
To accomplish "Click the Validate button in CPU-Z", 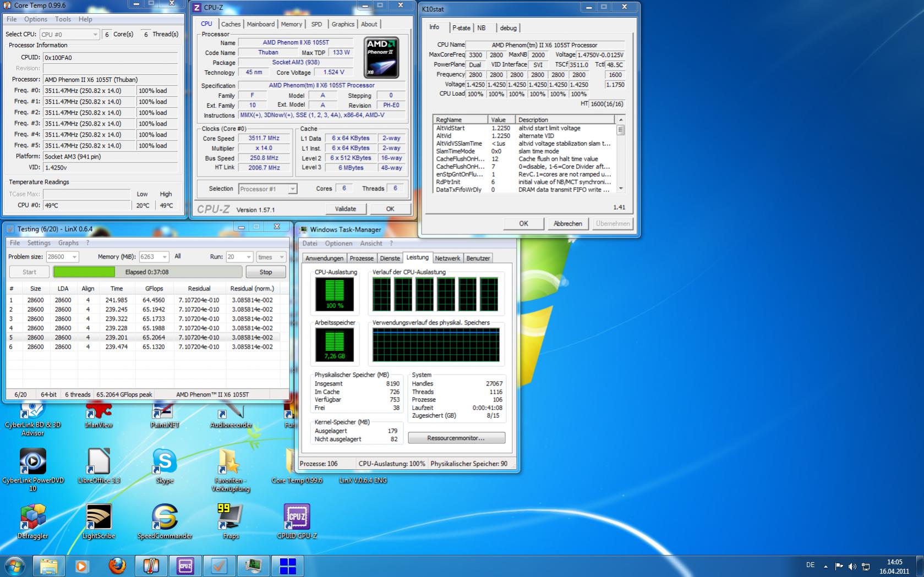I will tap(345, 209).
